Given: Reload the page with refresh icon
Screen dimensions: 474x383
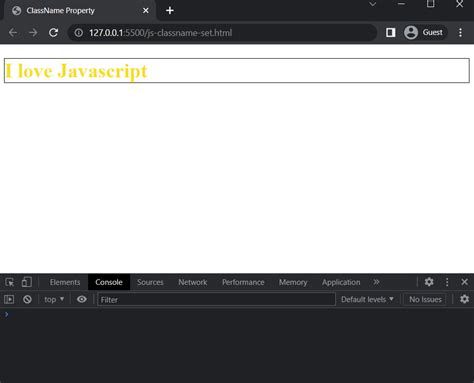Looking at the screenshot, I should pyautogui.click(x=53, y=33).
